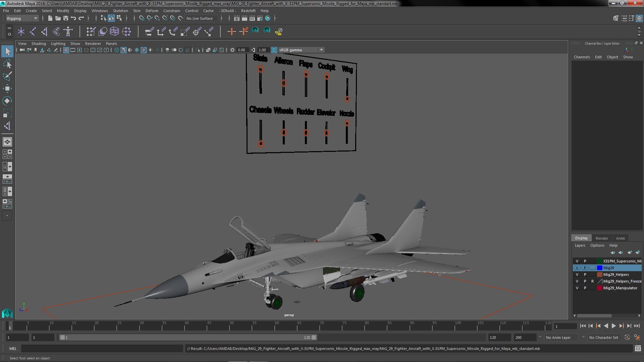Toggle playback P for Mig29_Manipulator layer
This screenshot has width=644, height=362.
585,288
